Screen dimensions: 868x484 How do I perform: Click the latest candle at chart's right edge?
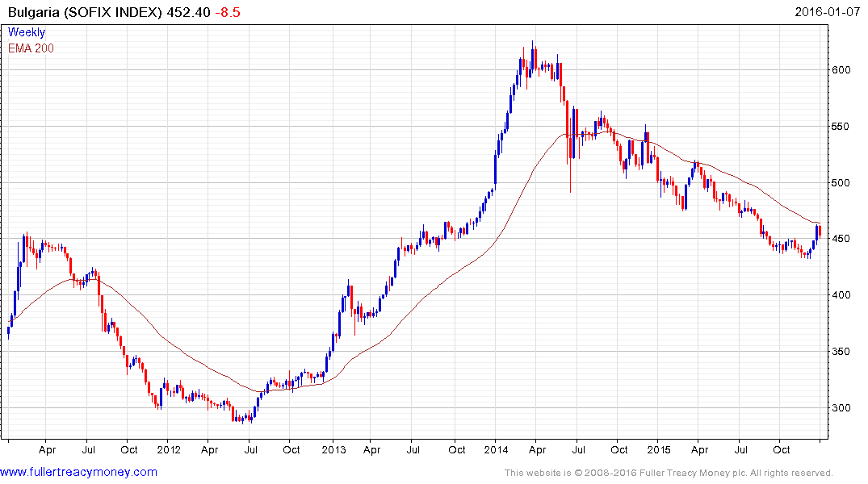pos(820,232)
